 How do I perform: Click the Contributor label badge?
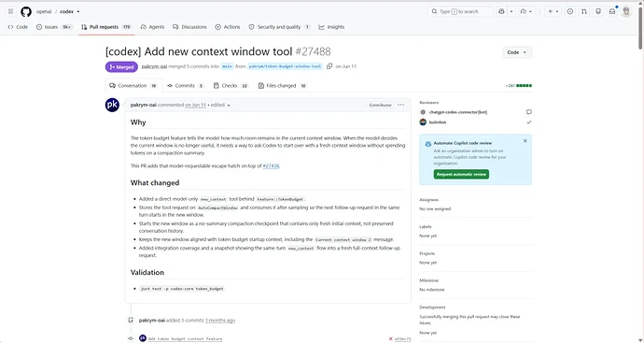coord(380,105)
